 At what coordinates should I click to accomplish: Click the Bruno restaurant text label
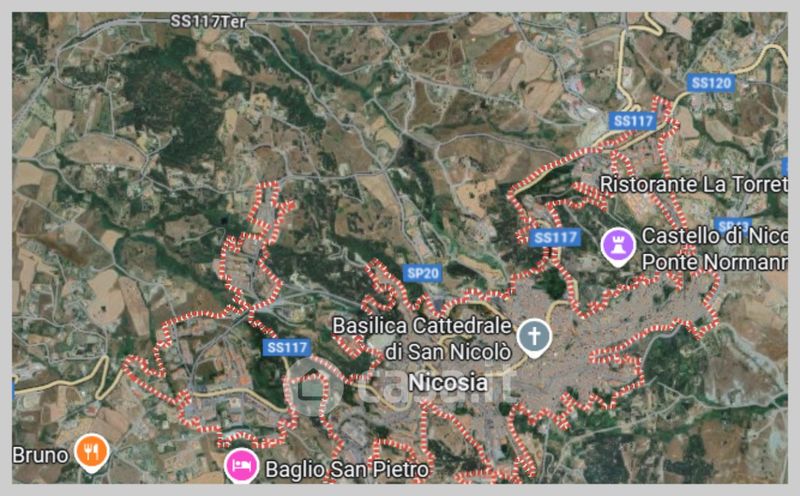(40, 455)
